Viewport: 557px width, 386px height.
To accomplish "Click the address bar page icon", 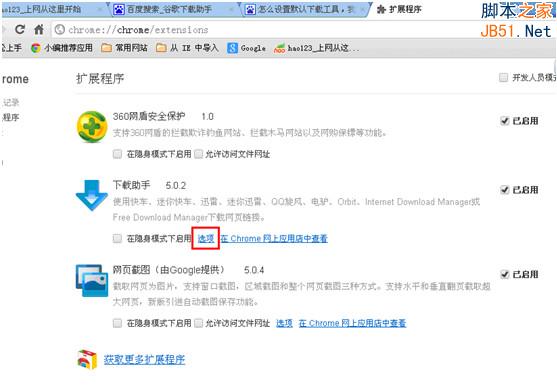I will coord(60,29).
